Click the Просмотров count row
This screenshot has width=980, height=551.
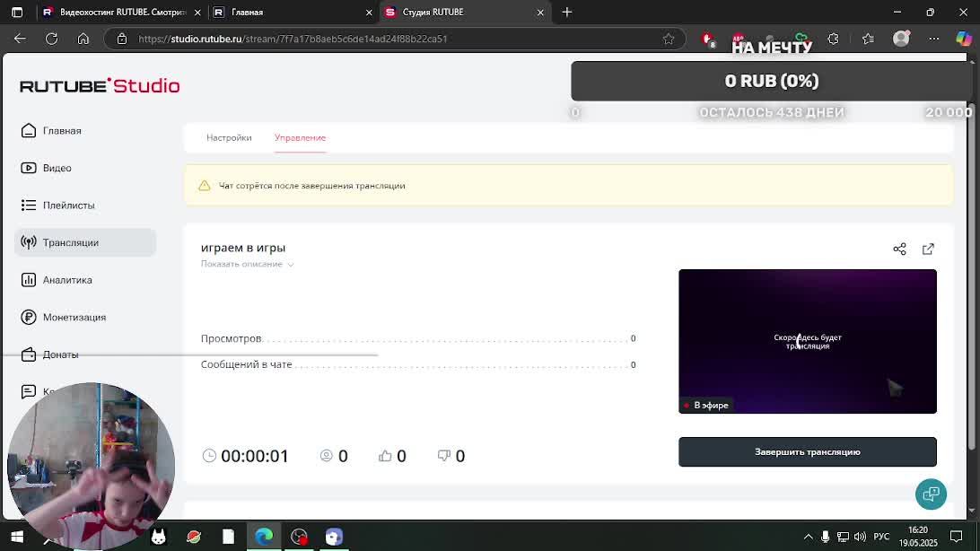[x=418, y=338]
